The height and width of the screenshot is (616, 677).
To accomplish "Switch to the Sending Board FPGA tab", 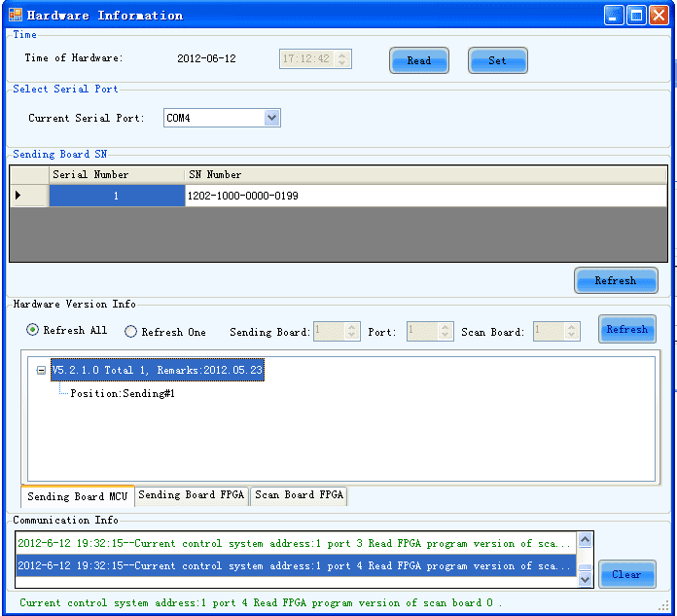I will (x=192, y=495).
